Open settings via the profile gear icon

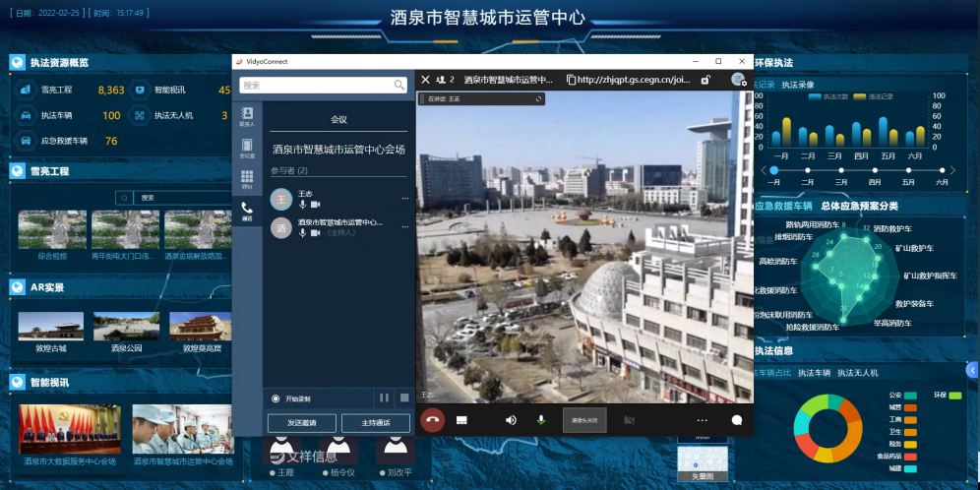point(739,80)
